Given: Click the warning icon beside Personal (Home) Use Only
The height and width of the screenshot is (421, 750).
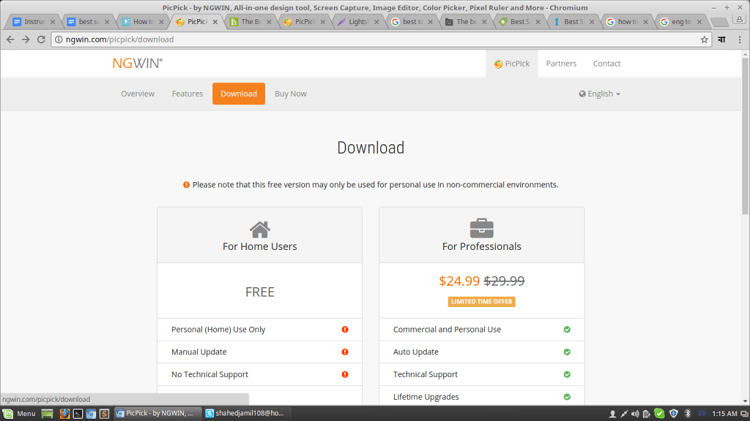Looking at the screenshot, I should [x=345, y=330].
